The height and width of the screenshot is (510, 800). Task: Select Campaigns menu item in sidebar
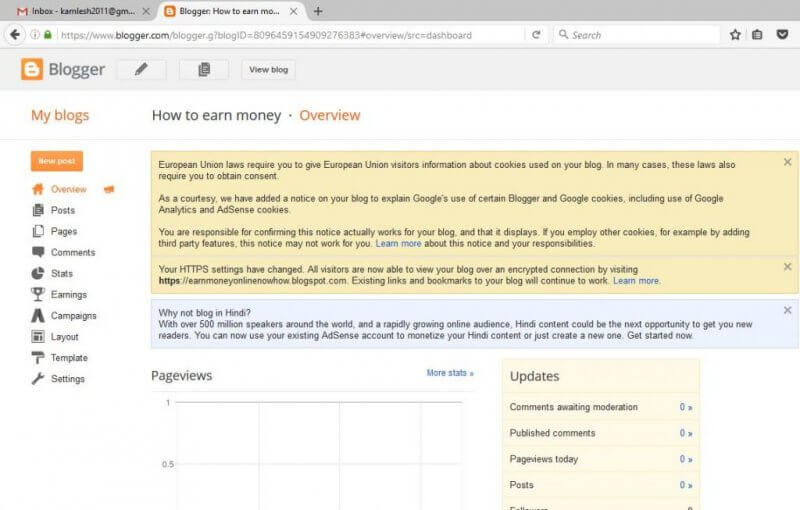click(73, 316)
